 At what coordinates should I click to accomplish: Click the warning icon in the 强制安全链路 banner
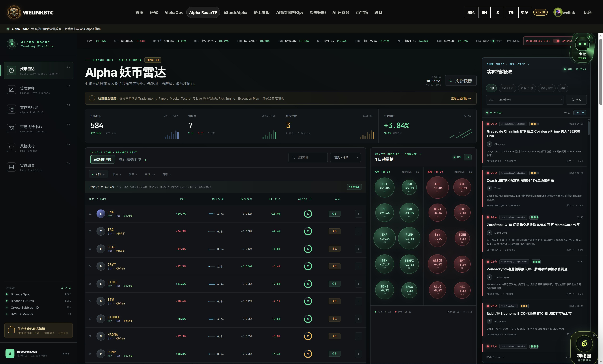pos(92,98)
